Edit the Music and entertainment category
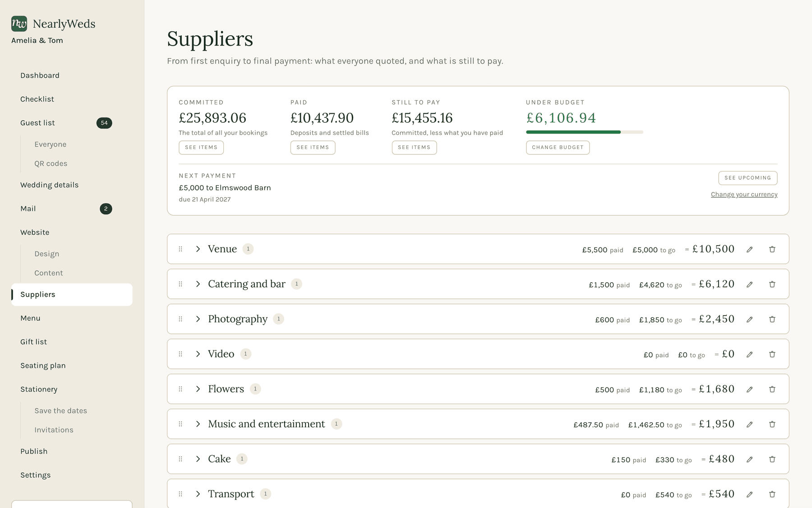This screenshot has width=812, height=508. click(x=749, y=424)
